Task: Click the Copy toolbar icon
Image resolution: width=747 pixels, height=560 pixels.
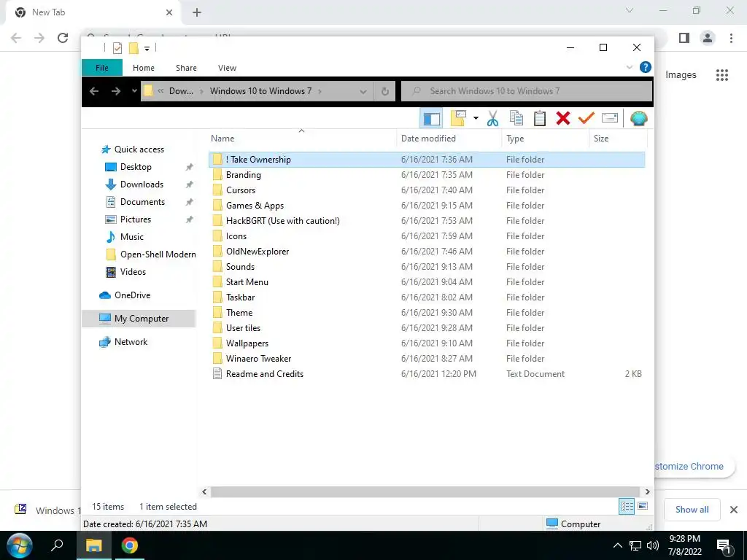Action: point(516,118)
